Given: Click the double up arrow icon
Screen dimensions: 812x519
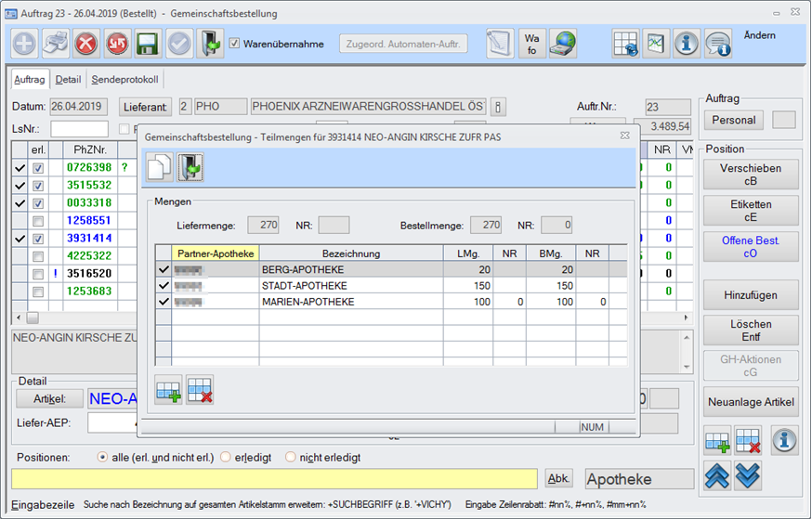Looking at the screenshot, I should pos(715,475).
